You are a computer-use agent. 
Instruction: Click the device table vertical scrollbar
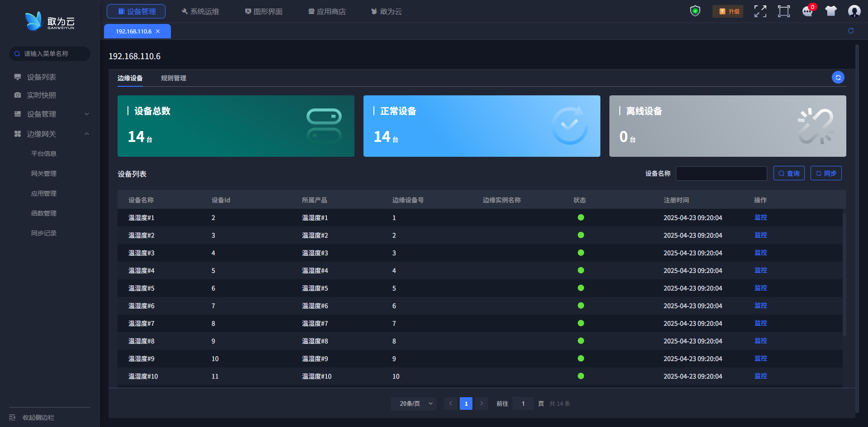coord(844,275)
